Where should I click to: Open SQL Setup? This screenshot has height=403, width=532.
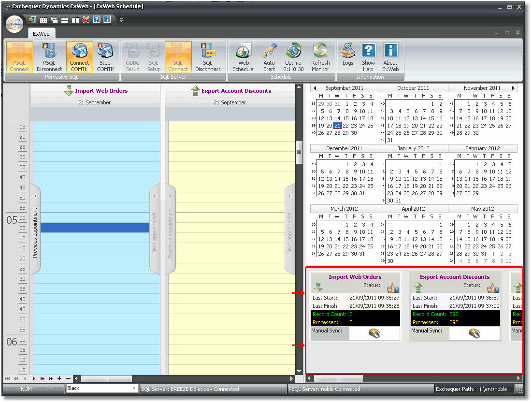coord(154,57)
